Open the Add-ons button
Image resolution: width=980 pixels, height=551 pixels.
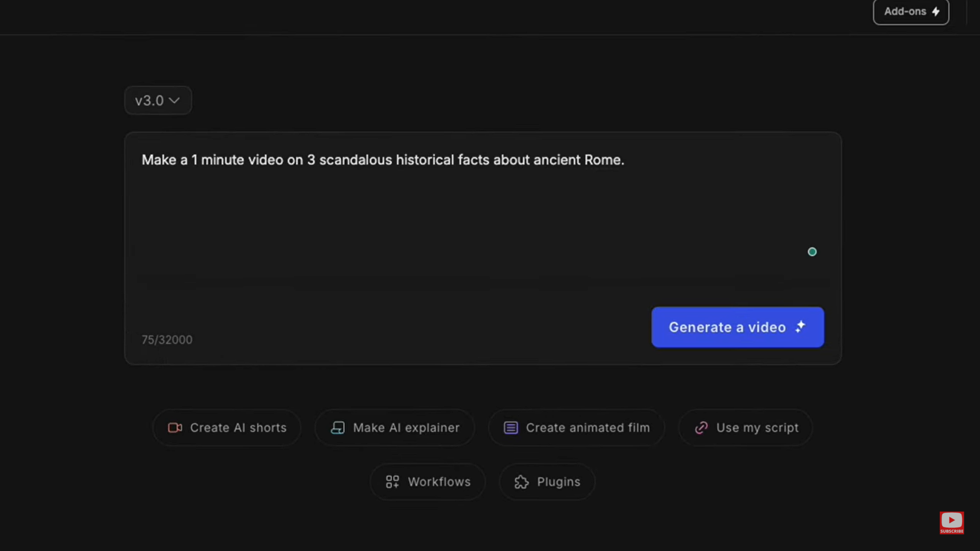pyautogui.click(x=911, y=11)
